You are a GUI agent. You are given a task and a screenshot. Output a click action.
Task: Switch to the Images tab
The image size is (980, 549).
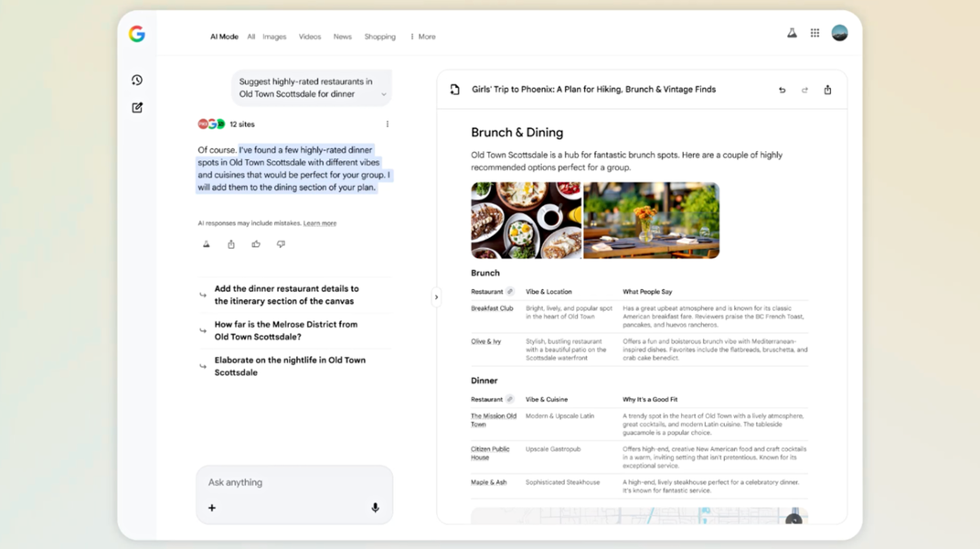pyautogui.click(x=274, y=37)
